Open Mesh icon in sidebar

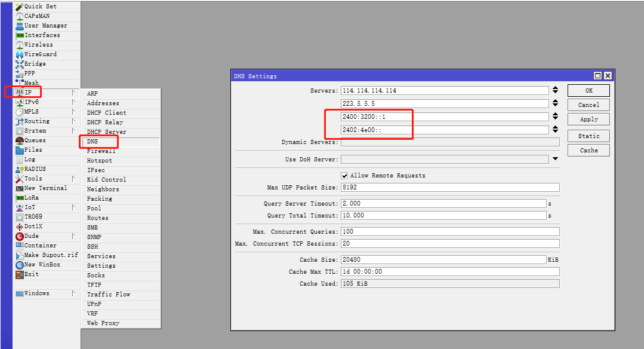19,82
